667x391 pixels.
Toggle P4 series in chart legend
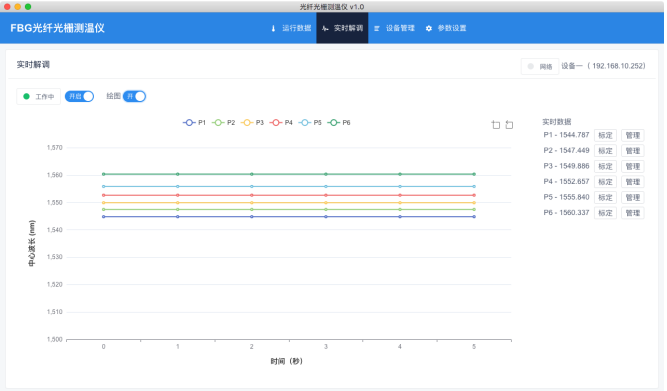(281, 123)
